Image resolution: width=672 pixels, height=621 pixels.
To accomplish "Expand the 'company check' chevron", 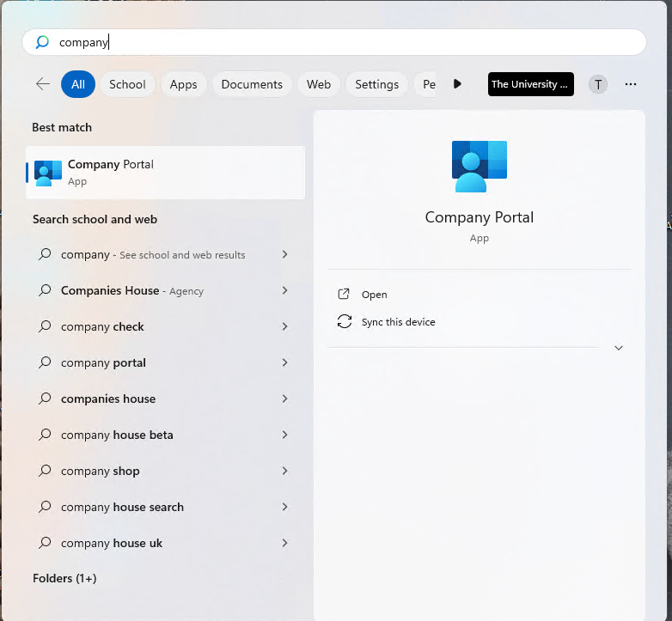I will click(x=285, y=326).
